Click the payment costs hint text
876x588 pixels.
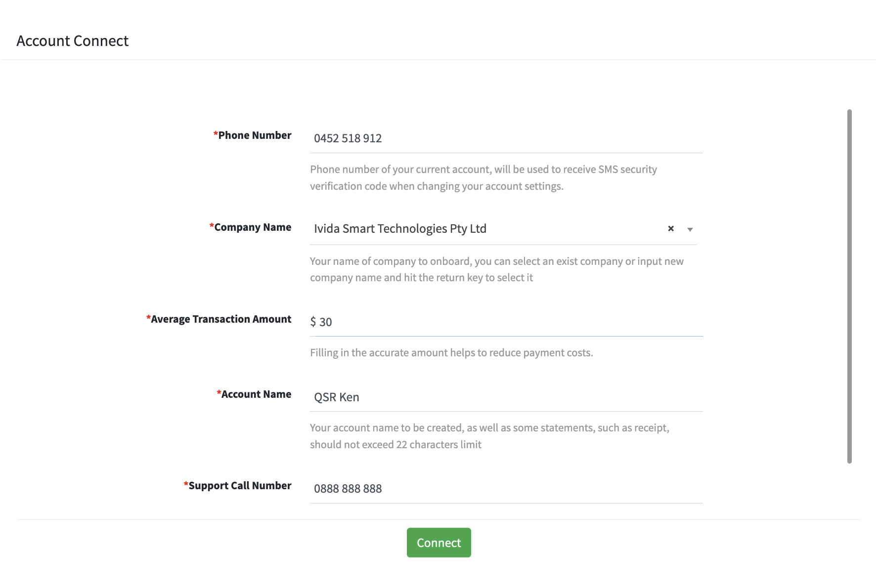click(x=451, y=353)
